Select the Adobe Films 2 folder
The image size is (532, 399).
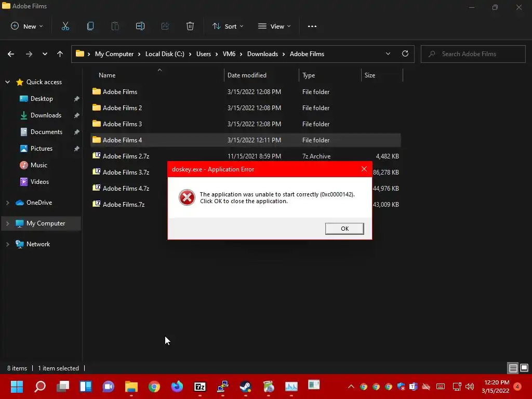[246, 108]
